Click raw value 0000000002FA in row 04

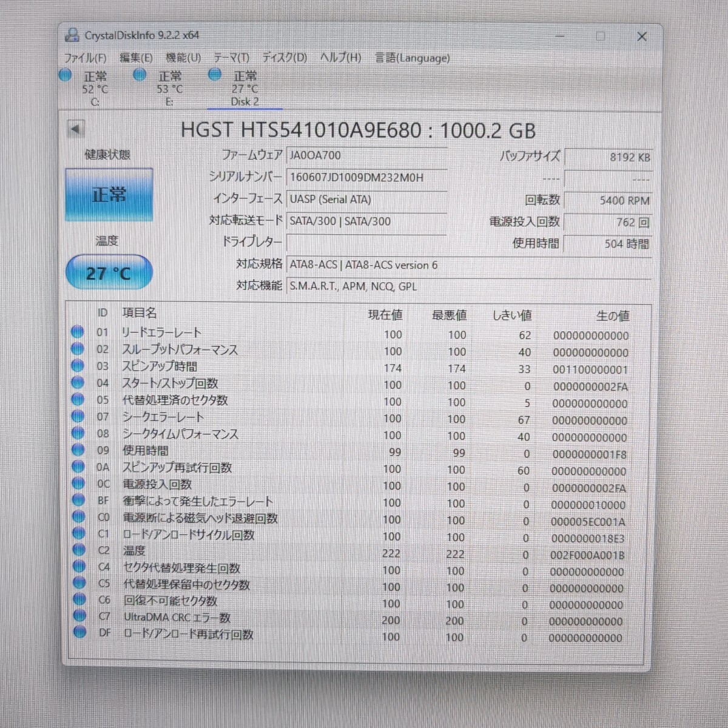(x=590, y=386)
